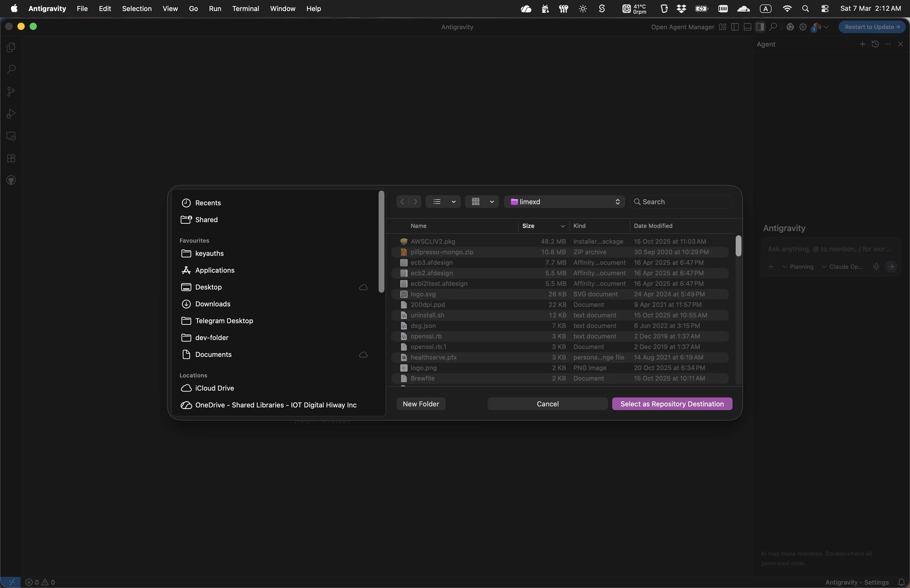The image size is (910, 588).
Task: Click Open Agent Manager
Action: pyautogui.click(x=682, y=27)
